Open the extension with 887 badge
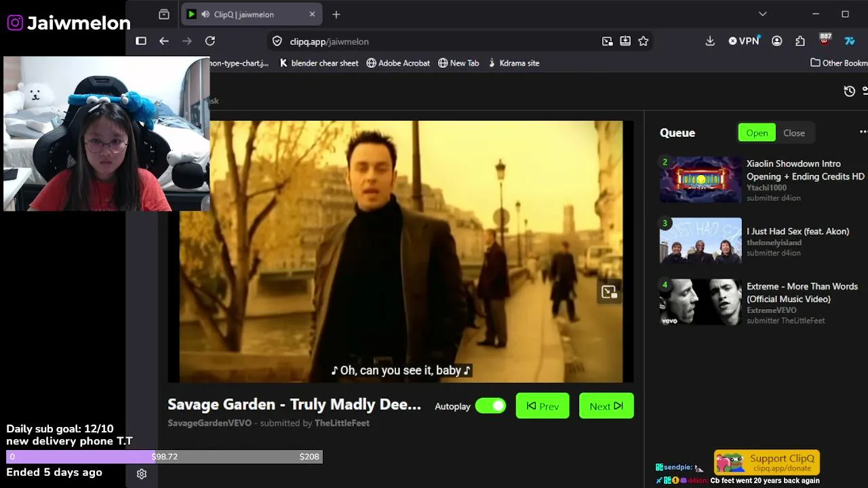This screenshot has height=488, width=868. (825, 40)
